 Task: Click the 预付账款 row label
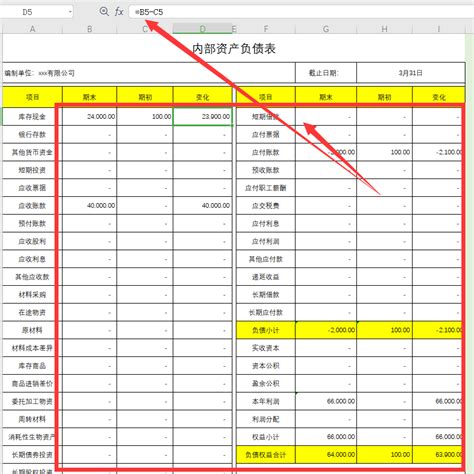tap(32, 223)
